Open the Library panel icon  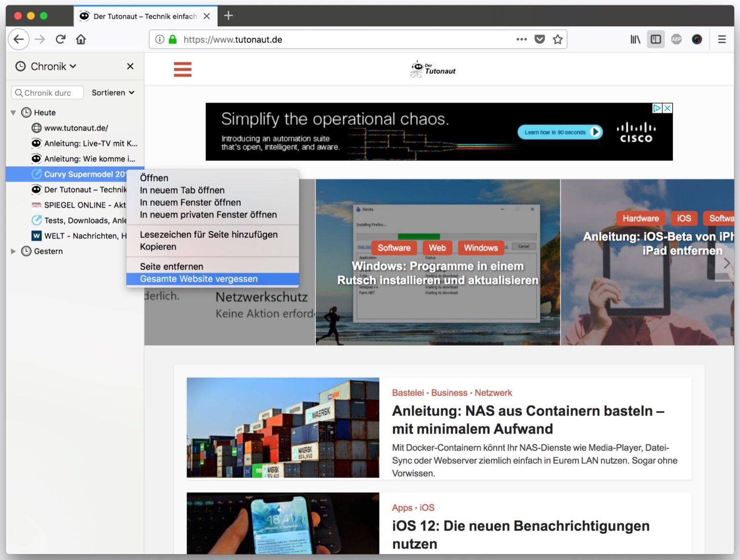(x=634, y=40)
